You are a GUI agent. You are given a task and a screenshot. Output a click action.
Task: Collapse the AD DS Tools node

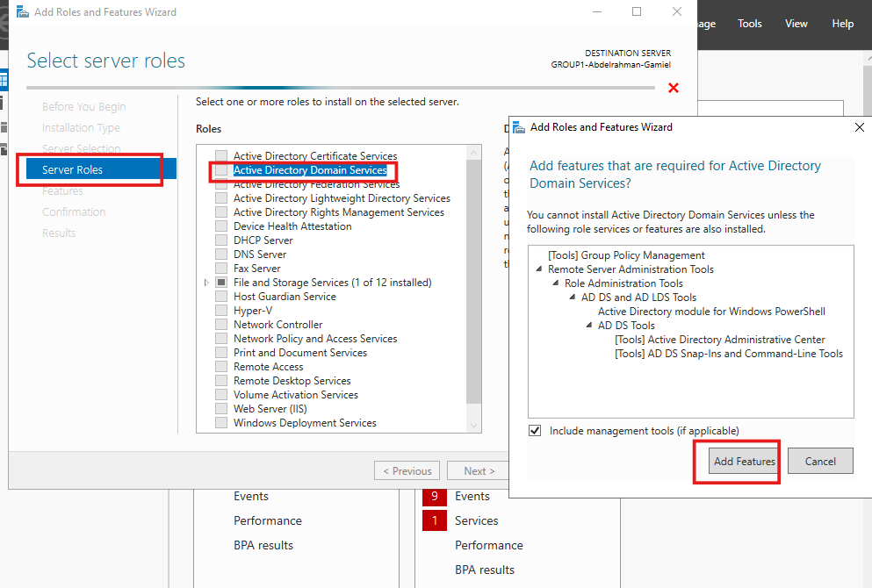pyautogui.click(x=589, y=325)
